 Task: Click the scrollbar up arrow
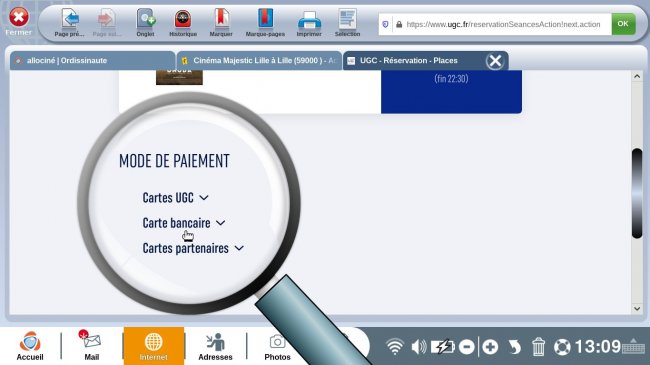point(637,76)
